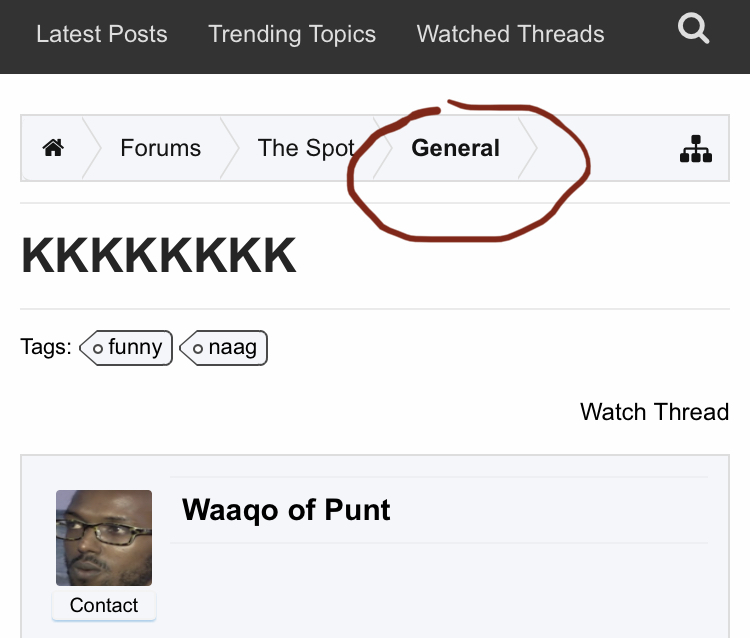750x638 pixels.
Task: Open the forum sitemap tree icon
Action: pos(696,149)
